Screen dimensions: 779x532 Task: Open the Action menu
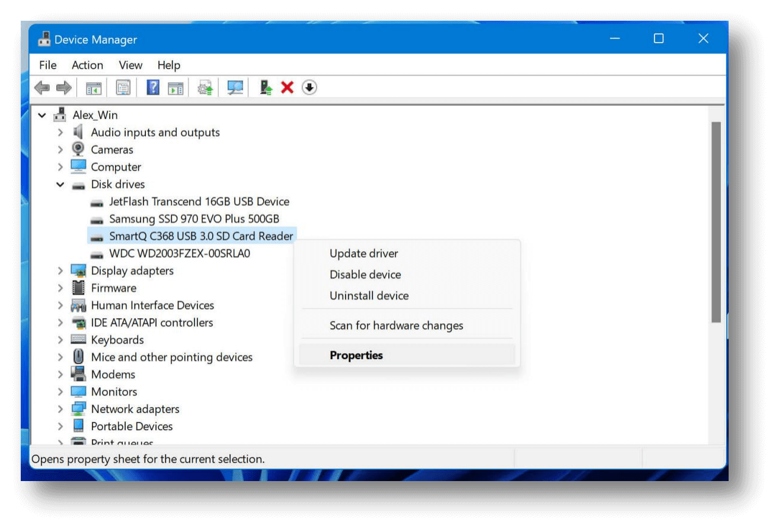click(x=87, y=65)
